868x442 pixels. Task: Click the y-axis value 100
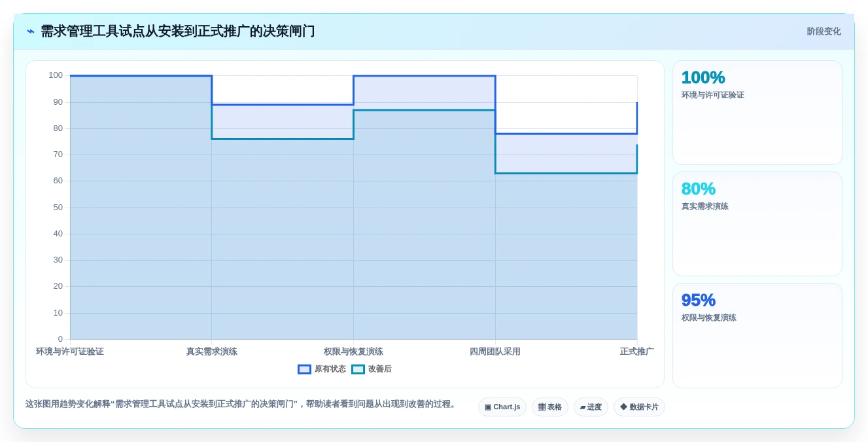pos(56,75)
